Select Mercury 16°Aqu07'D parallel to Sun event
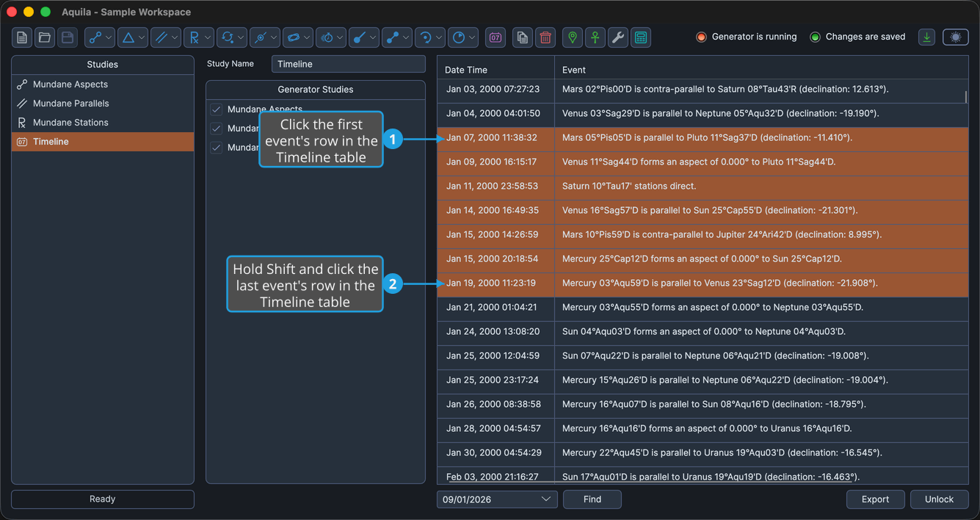The image size is (980, 520). pos(703,405)
